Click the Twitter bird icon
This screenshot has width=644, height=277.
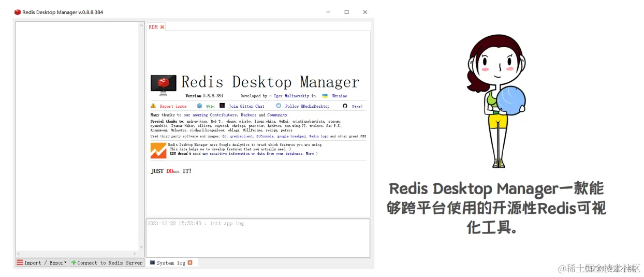tap(279, 106)
